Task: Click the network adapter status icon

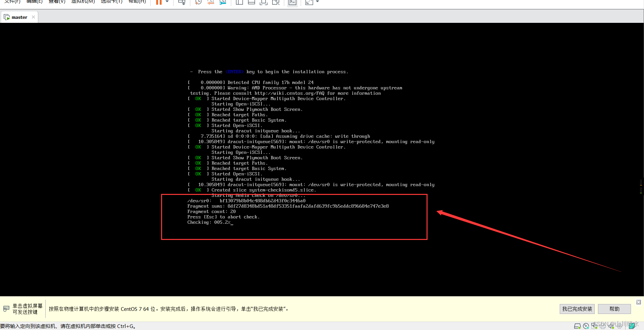Action: coord(594,326)
